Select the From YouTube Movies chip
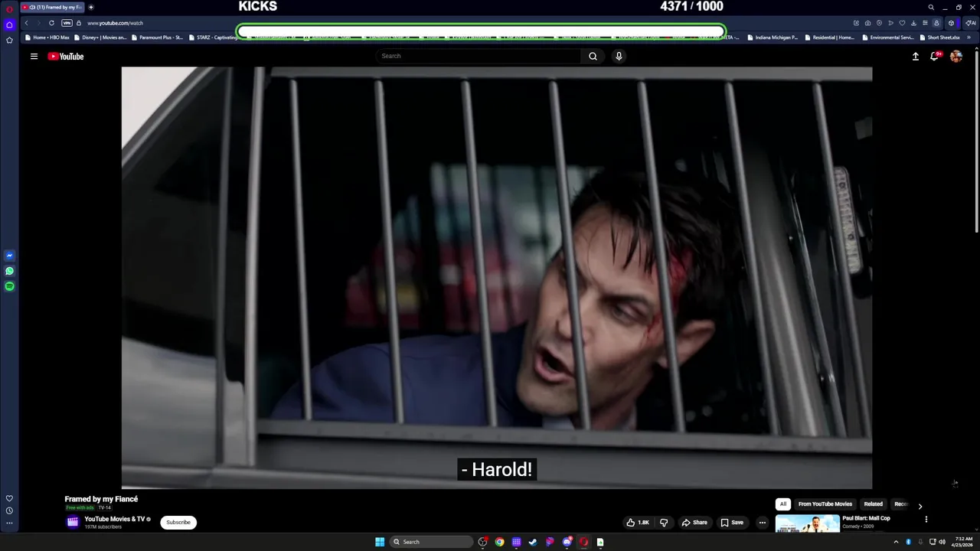The image size is (980, 551). point(825,504)
